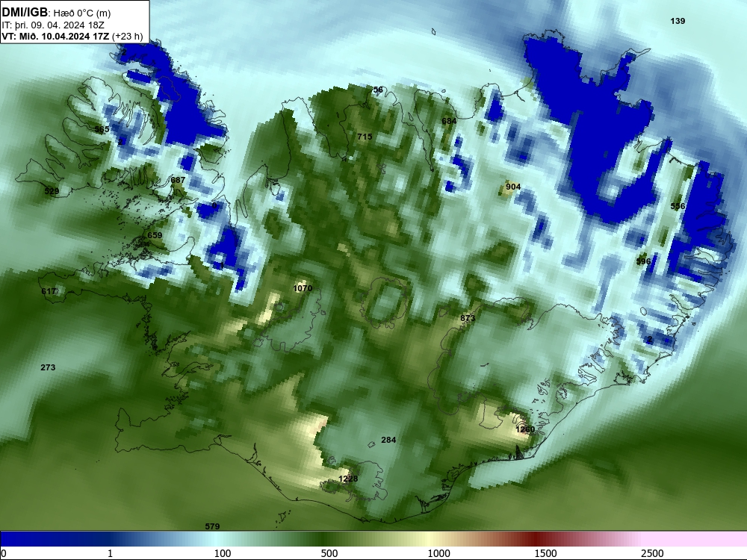Click the color scale label 100

pyautogui.click(x=223, y=553)
